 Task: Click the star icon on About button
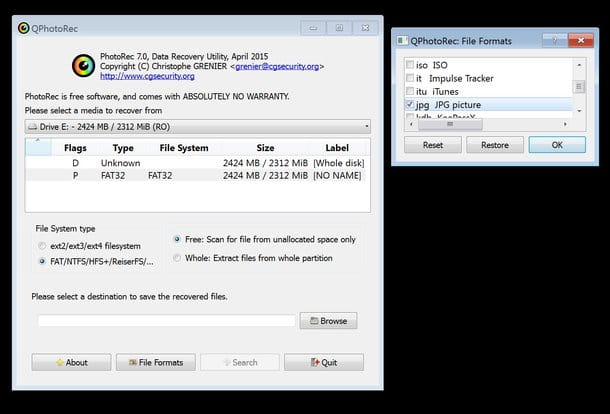click(x=60, y=363)
